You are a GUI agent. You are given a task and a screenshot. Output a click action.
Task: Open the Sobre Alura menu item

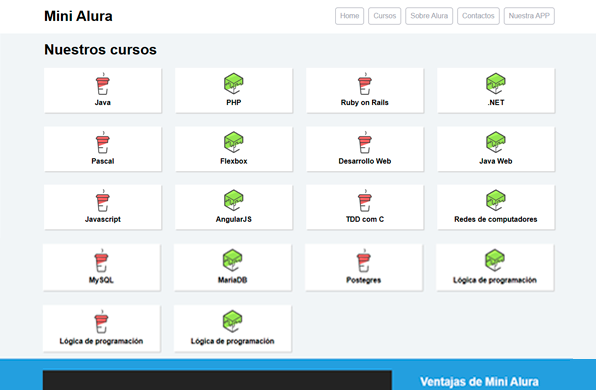pyautogui.click(x=429, y=16)
